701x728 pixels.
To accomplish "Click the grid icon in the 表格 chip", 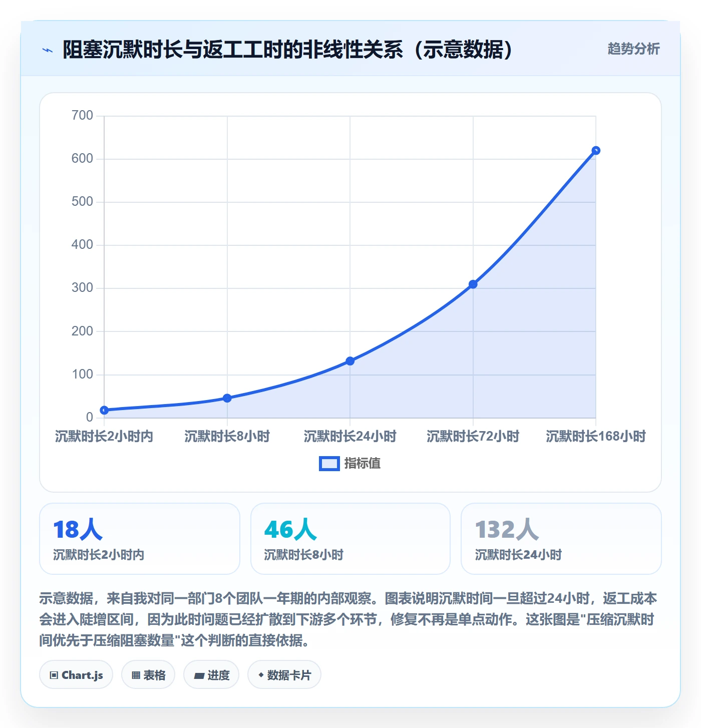I will click(136, 675).
